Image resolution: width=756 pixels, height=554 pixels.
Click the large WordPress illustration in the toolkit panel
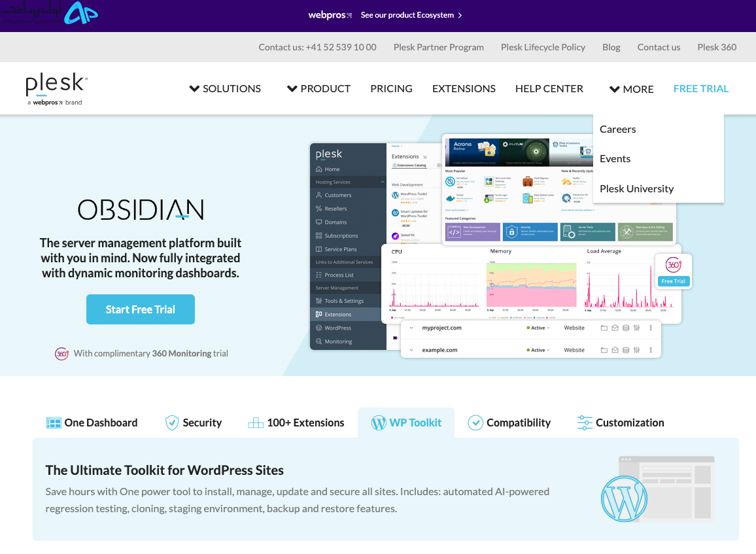coord(624,498)
